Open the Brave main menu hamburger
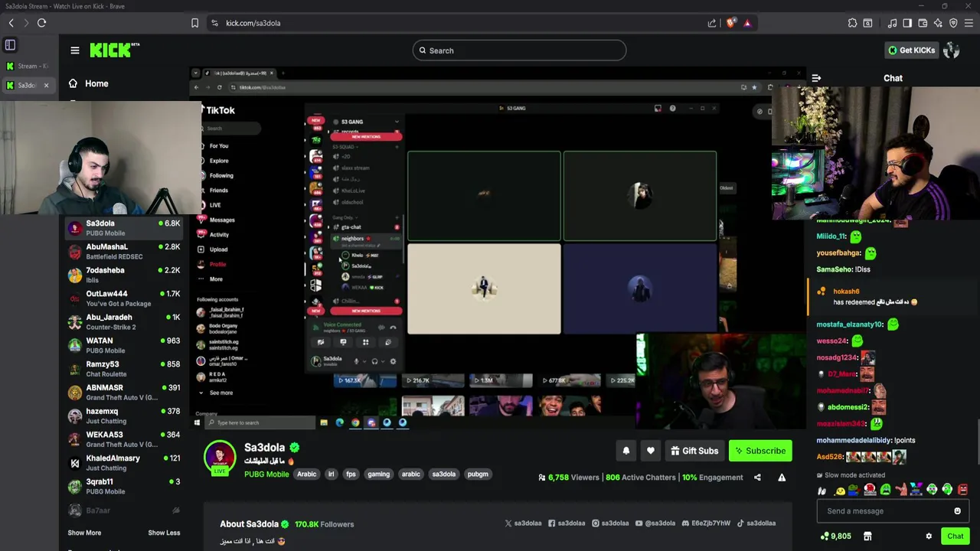980x551 pixels. click(969, 23)
